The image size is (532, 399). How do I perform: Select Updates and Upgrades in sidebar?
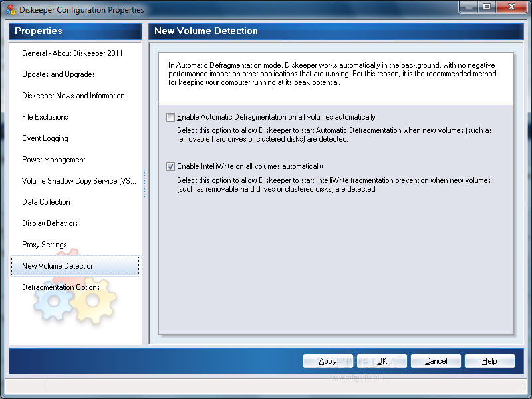59,74
